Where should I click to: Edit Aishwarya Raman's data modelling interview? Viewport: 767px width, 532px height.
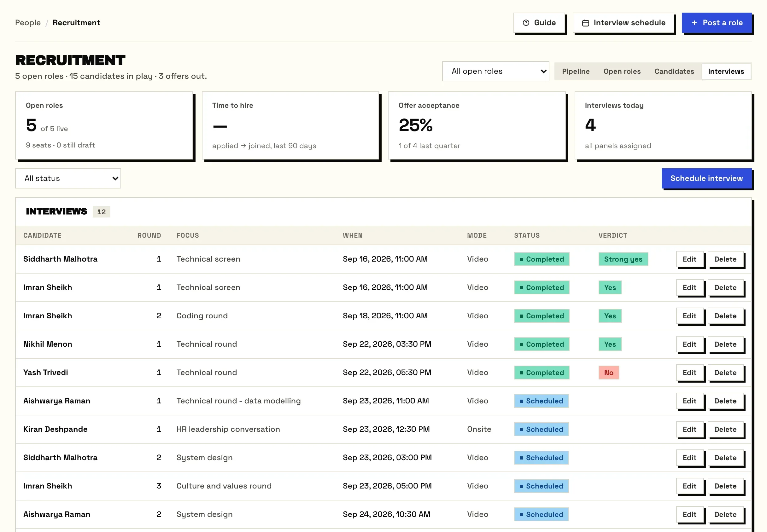[689, 401]
